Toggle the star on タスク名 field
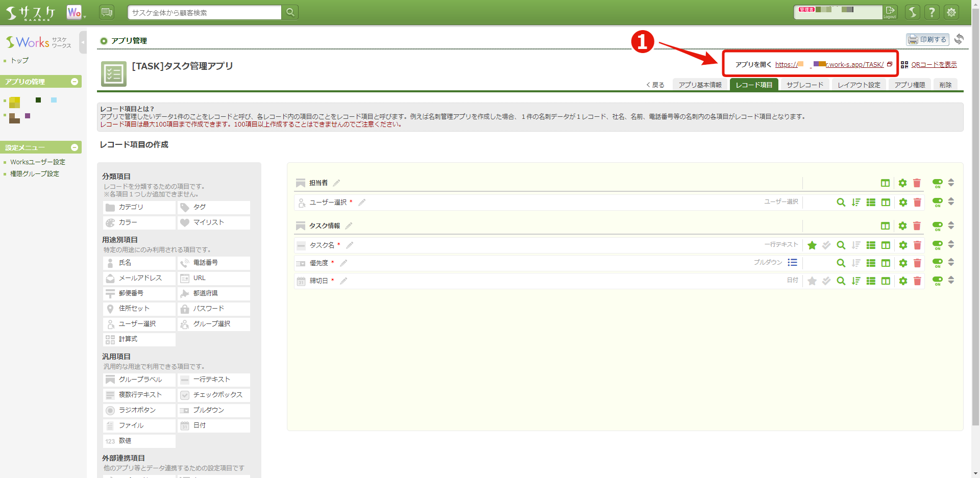This screenshot has height=478, width=980. 812,245
